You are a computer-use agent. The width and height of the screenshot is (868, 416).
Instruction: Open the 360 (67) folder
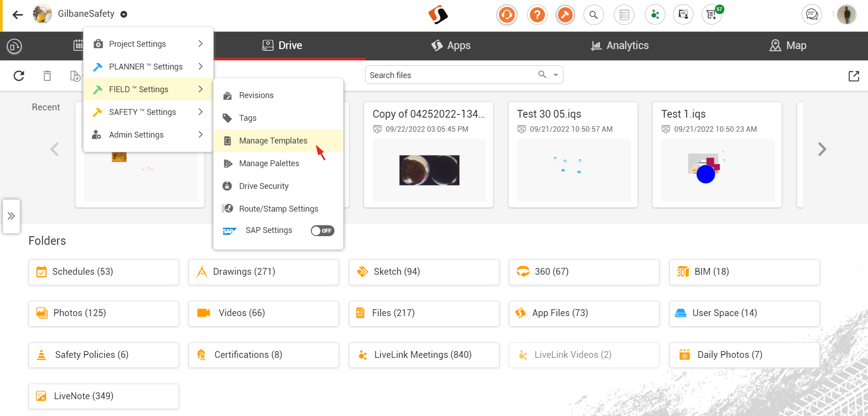point(584,272)
